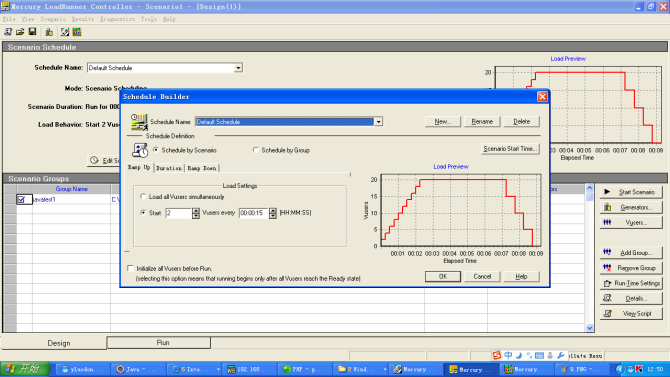Click the Design view toolbar icon
The width and height of the screenshot is (670, 377).
65,32
